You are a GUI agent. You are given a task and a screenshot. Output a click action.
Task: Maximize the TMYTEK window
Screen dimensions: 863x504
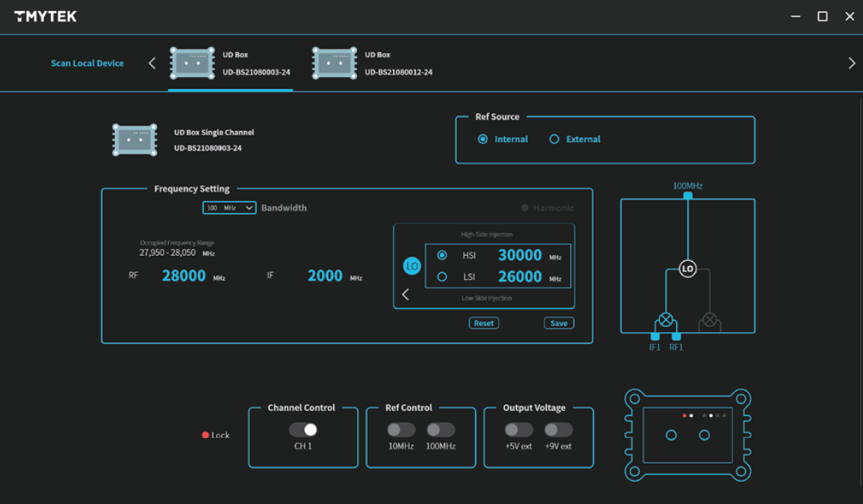(822, 16)
